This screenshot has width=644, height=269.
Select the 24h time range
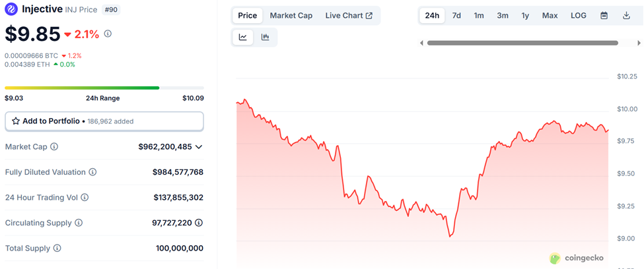432,16
